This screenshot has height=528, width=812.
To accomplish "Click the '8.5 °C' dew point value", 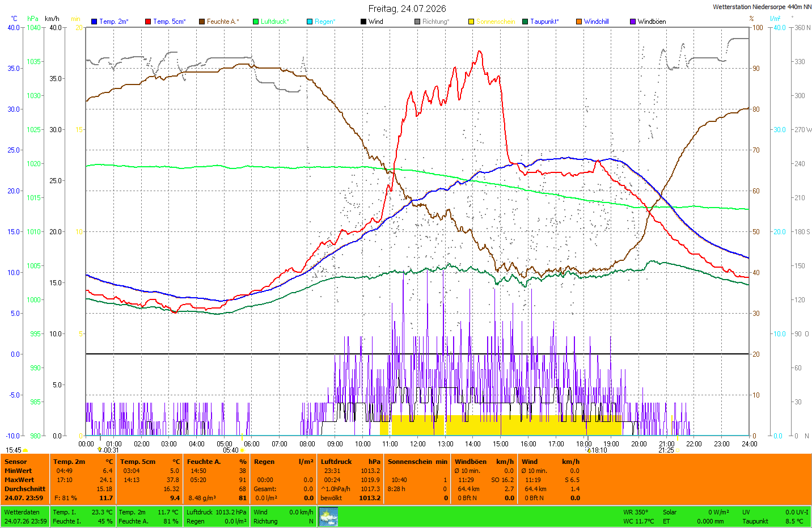I will tap(794, 521).
